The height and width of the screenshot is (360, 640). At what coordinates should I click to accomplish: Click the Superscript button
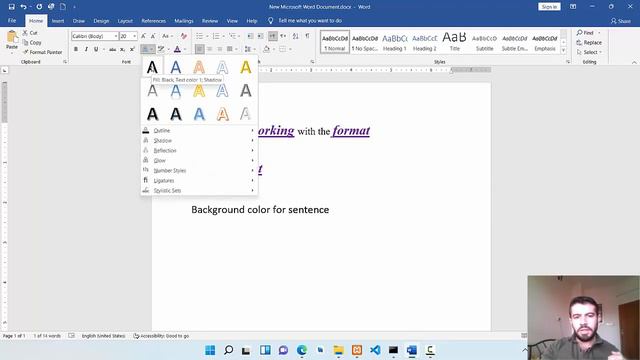pyautogui.click(x=132, y=49)
